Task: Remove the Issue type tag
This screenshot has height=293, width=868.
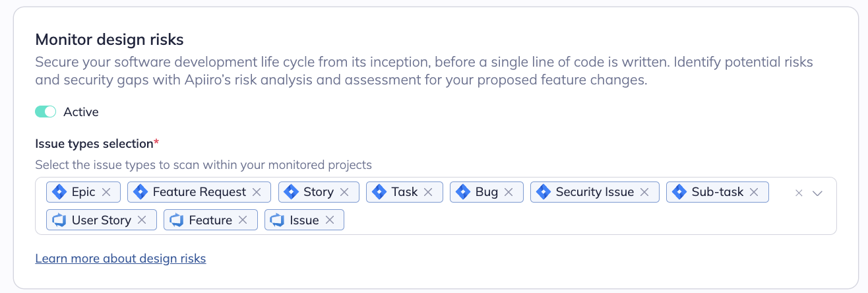Action: tap(330, 220)
